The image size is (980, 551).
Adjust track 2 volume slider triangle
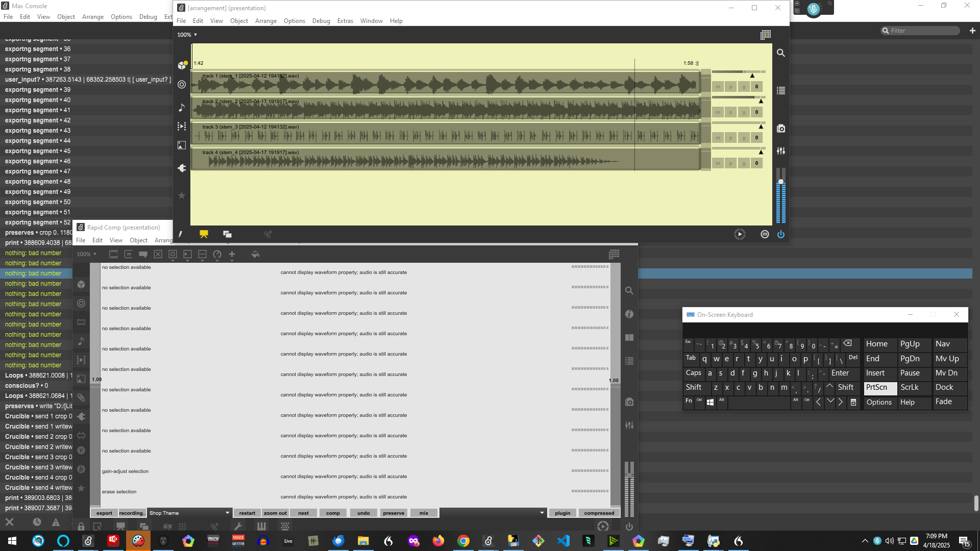tap(761, 101)
